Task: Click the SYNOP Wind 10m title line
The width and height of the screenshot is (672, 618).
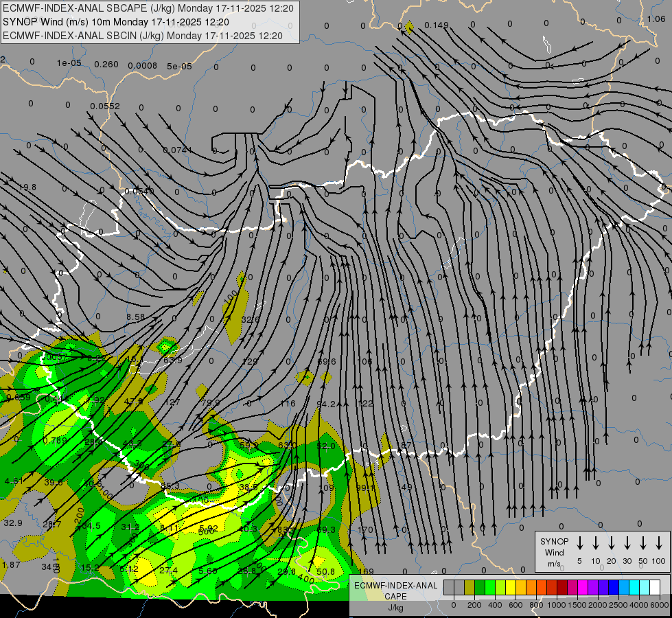Action: coord(116,22)
